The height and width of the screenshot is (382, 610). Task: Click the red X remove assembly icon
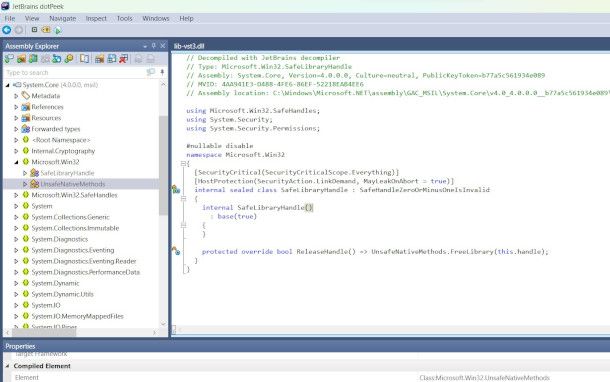(124, 59)
